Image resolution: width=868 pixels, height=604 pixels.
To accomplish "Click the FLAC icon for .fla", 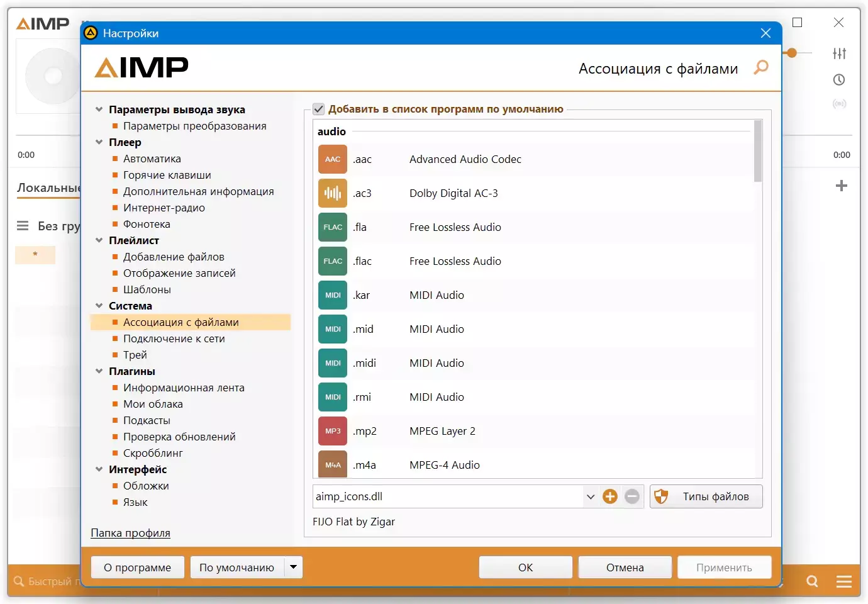I will [x=333, y=227].
